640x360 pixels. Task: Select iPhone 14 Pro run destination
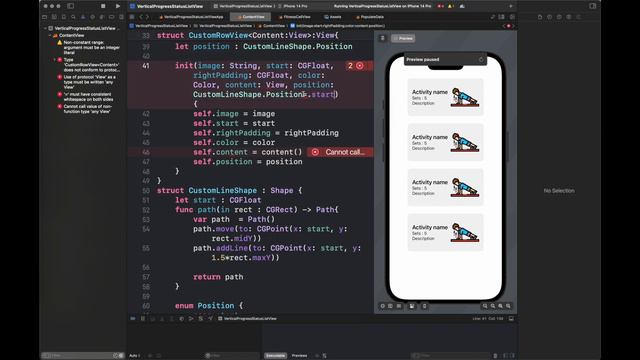[x=293, y=6]
